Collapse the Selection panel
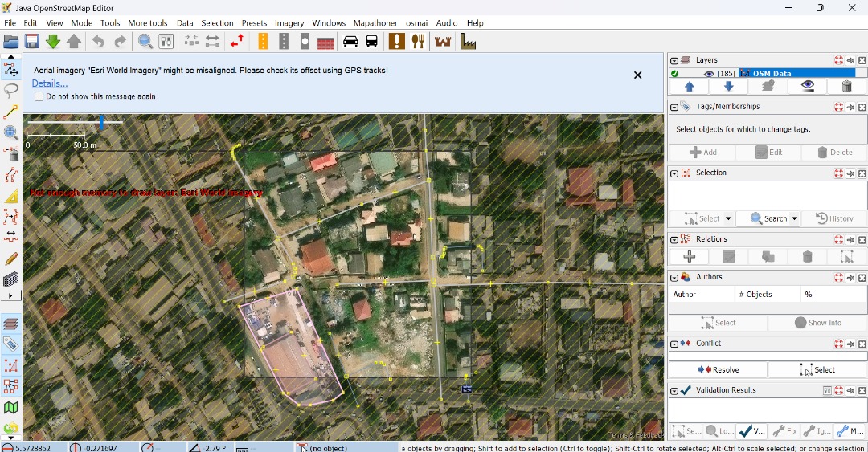This screenshot has width=868, height=452. [674, 173]
